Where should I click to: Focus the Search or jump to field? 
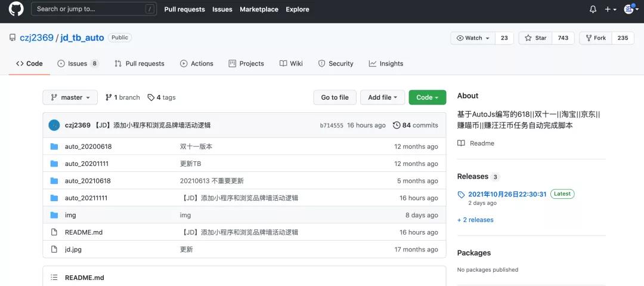94,8
